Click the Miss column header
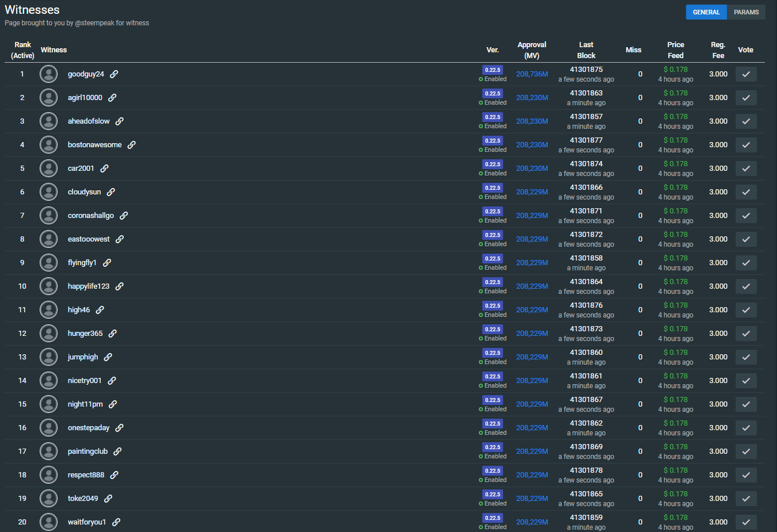The height and width of the screenshot is (532, 777). [x=633, y=50]
